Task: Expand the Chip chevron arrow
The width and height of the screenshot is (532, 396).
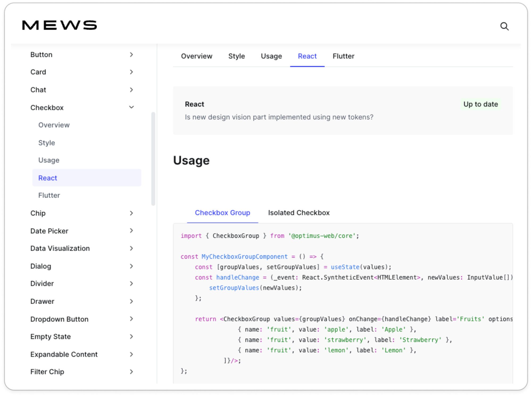Action: tap(131, 213)
